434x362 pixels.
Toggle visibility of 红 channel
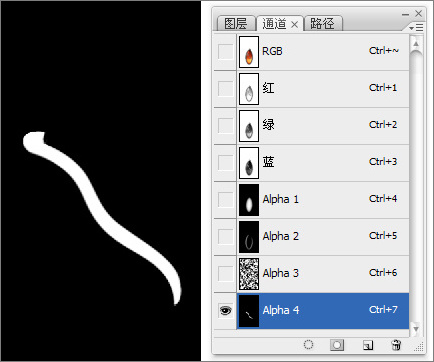point(225,89)
